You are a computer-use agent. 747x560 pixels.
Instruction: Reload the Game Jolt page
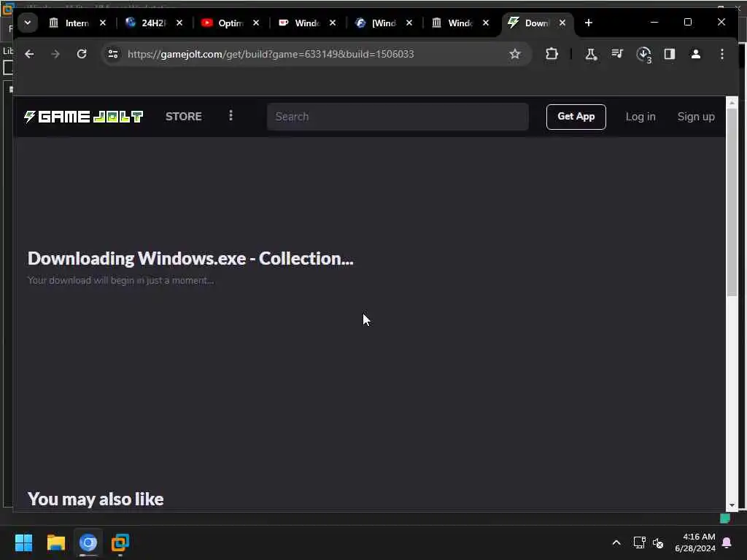tap(82, 54)
